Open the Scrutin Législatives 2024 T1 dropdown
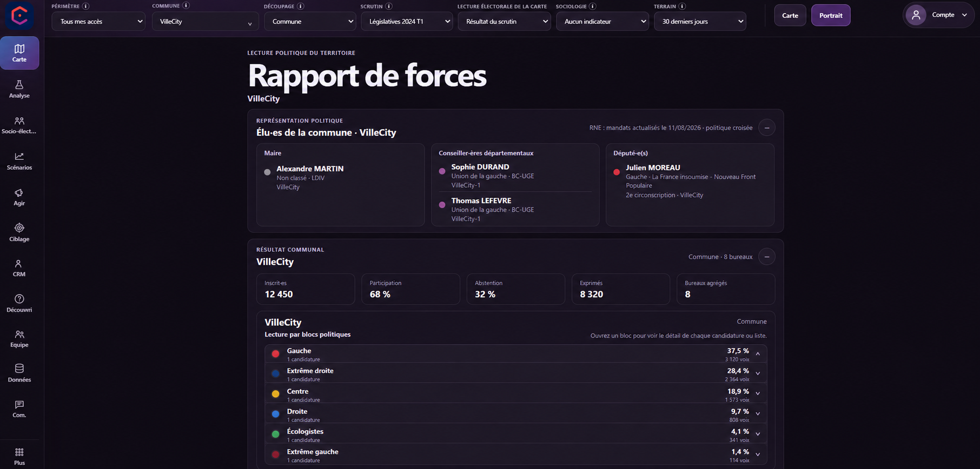Image resolution: width=980 pixels, height=469 pixels. click(x=407, y=22)
